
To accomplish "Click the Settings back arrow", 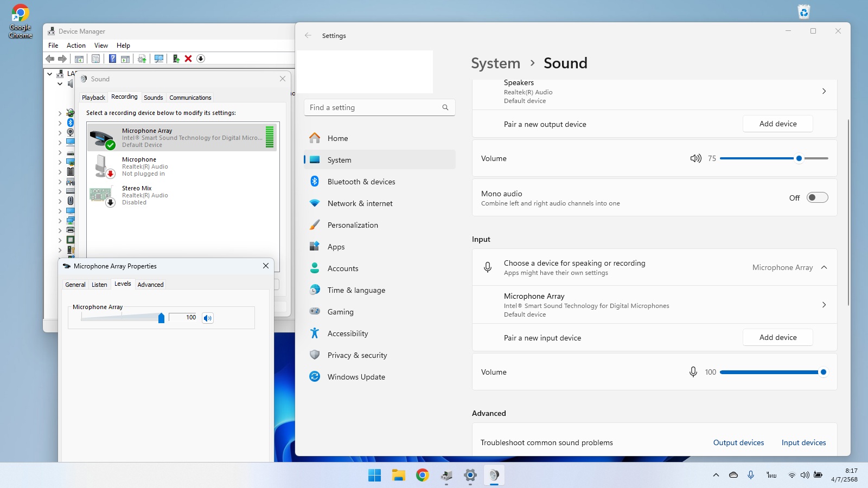I will tap(308, 35).
